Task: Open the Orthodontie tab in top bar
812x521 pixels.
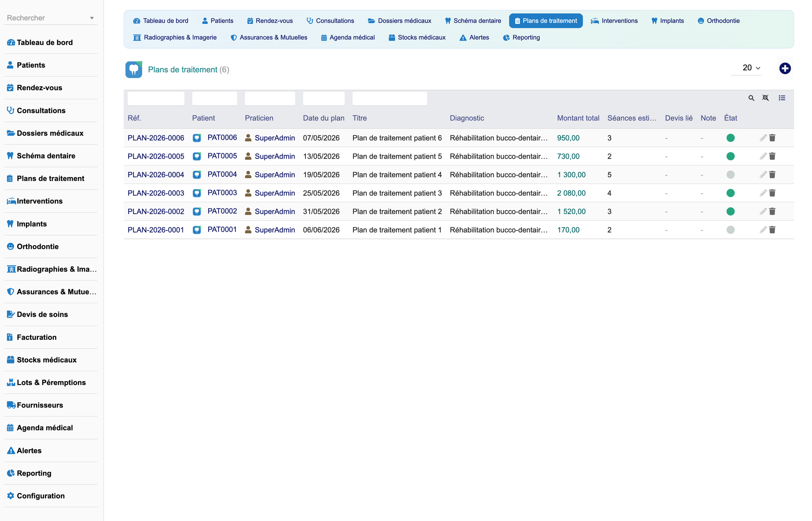Action: [719, 21]
